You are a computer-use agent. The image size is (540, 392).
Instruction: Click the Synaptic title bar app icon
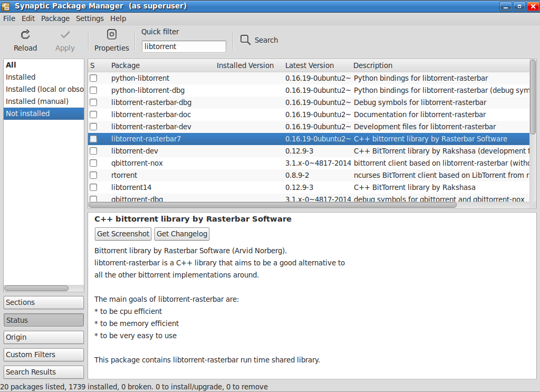point(6,6)
